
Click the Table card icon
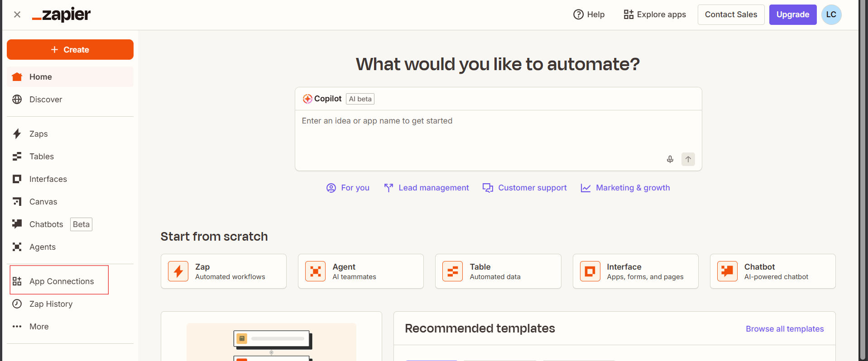(x=453, y=271)
